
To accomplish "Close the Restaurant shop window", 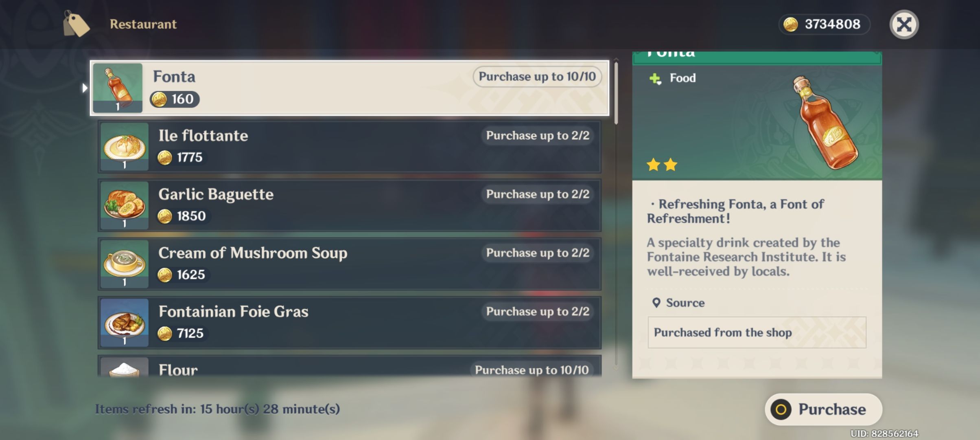I will coord(904,24).
